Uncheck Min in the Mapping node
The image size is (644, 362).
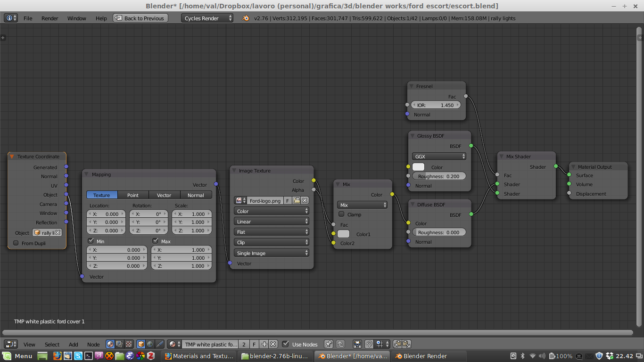point(91,241)
